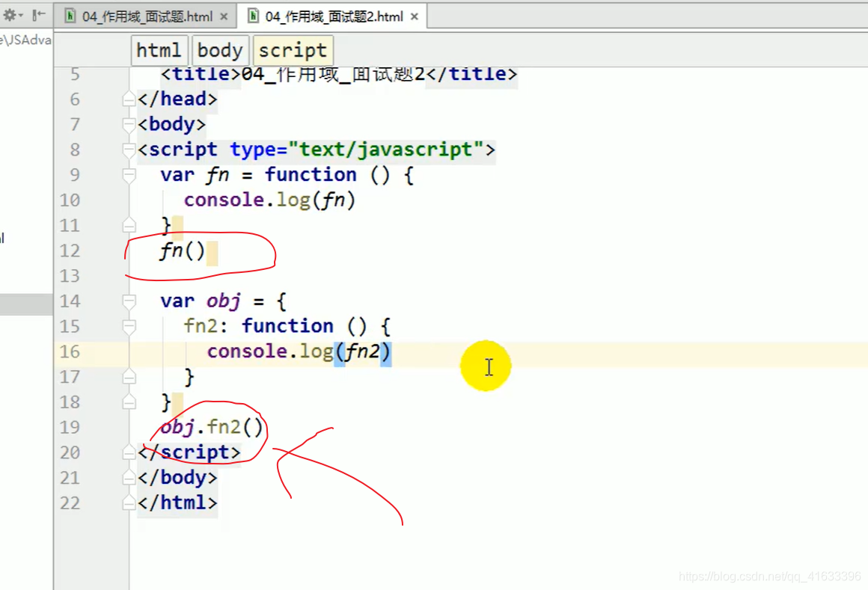
Task: Click the <title> tag text on line 5
Action: tap(201, 74)
